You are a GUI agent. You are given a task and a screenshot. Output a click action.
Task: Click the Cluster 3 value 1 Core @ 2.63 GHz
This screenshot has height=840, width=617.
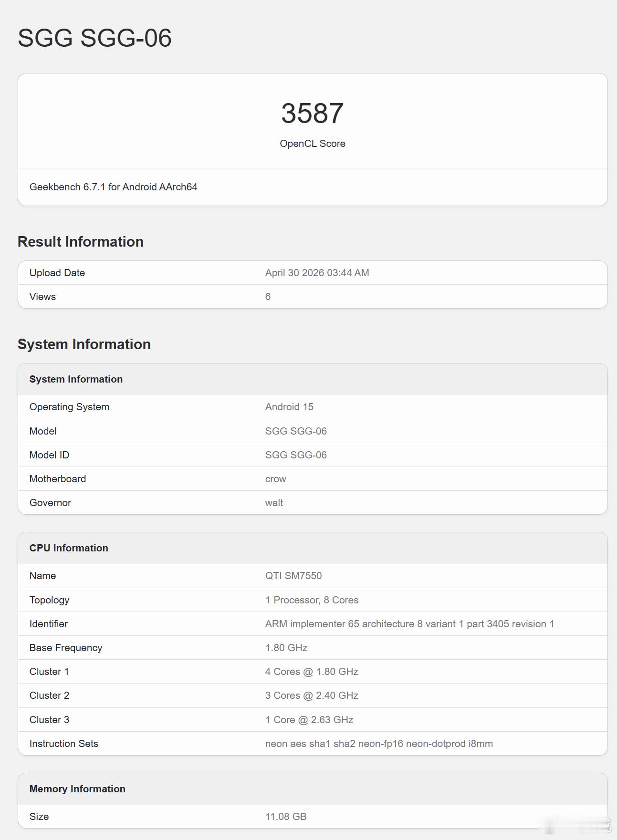(309, 720)
